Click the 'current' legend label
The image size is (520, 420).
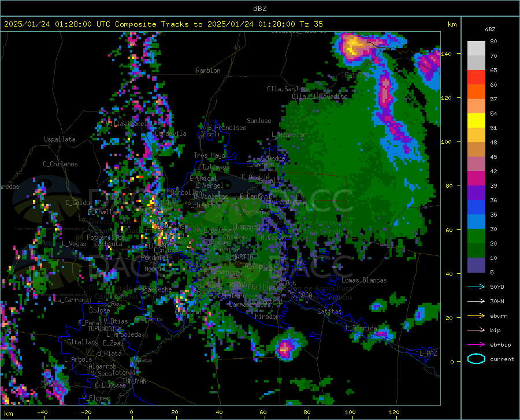click(502, 359)
